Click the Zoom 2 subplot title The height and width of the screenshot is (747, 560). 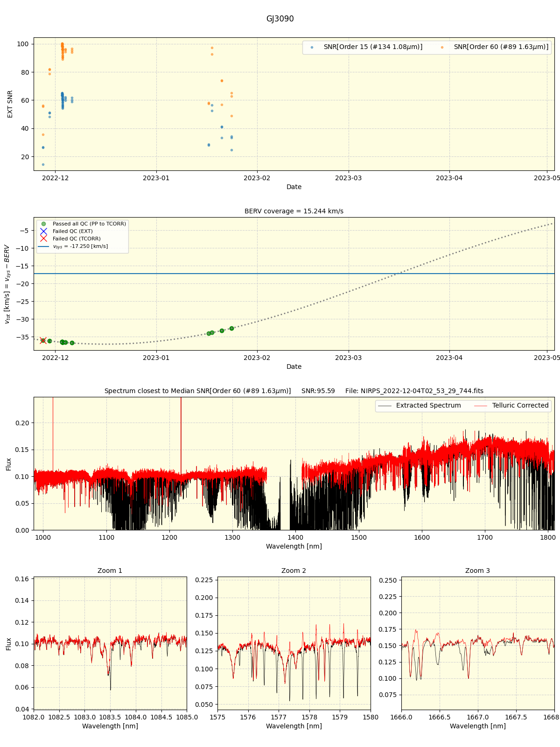click(x=294, y=571)
